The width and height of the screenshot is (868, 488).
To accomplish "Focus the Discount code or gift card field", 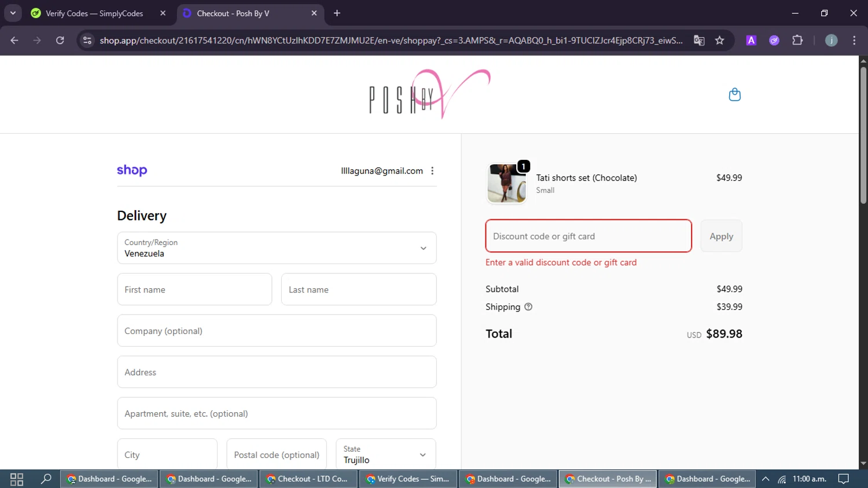I will (589, 236).
